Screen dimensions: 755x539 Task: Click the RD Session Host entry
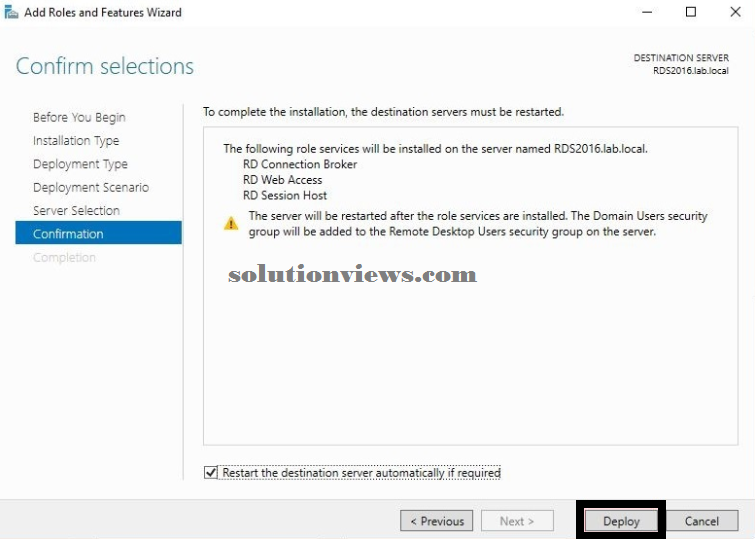[x=285, y=195]
